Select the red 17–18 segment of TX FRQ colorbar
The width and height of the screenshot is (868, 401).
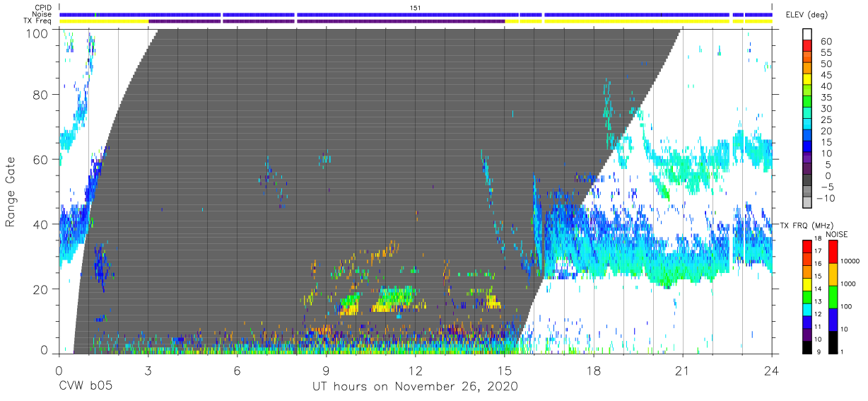point(807,247)
